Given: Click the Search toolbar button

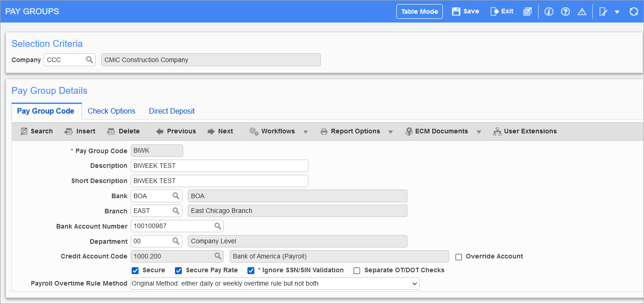Looking at the screenshot, I should (x=37, y=131).
